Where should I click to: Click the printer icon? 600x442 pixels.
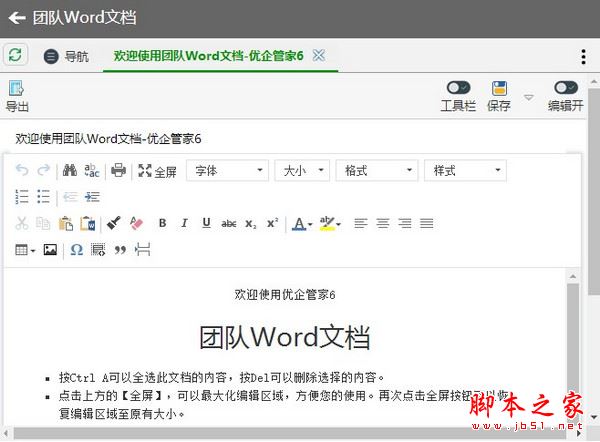click(x=118, y=170)
